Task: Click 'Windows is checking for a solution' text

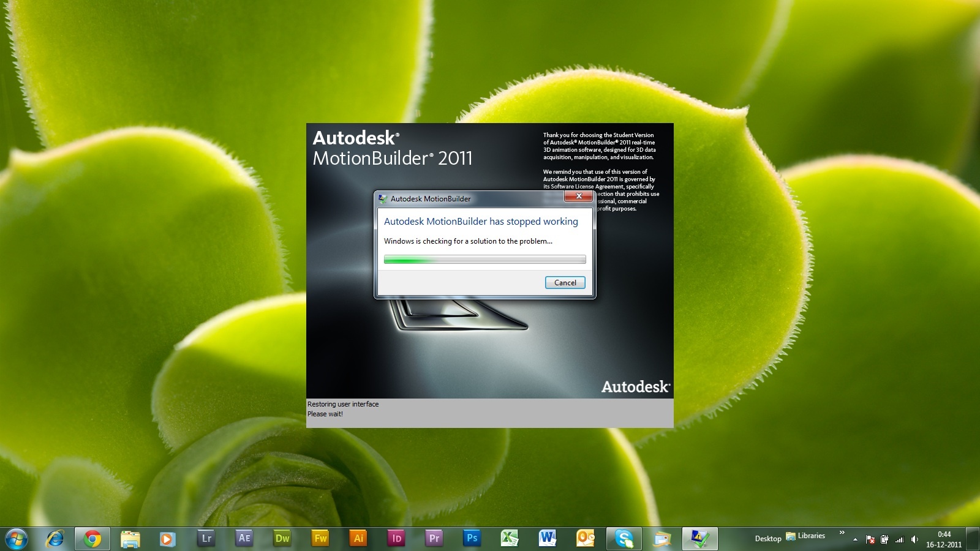Action: coord(468,241)
